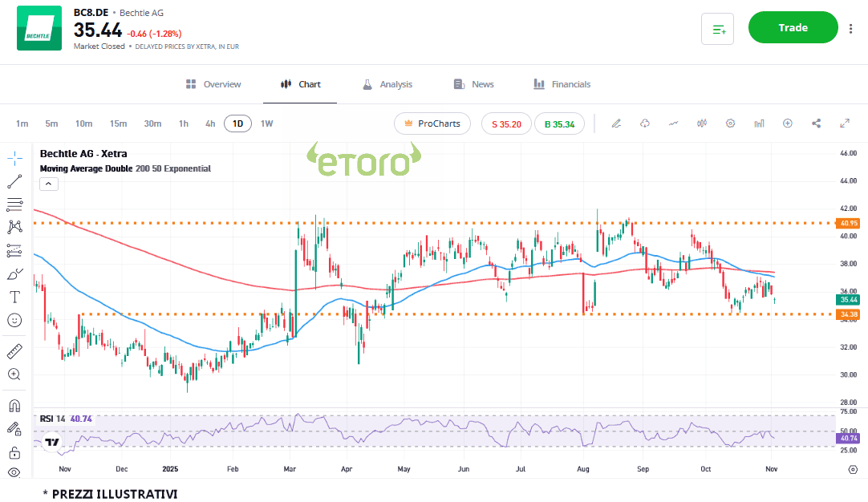This screenshot has height=502, width=868.
Task: Switch to the Financials tab
Action: point(562,84)
